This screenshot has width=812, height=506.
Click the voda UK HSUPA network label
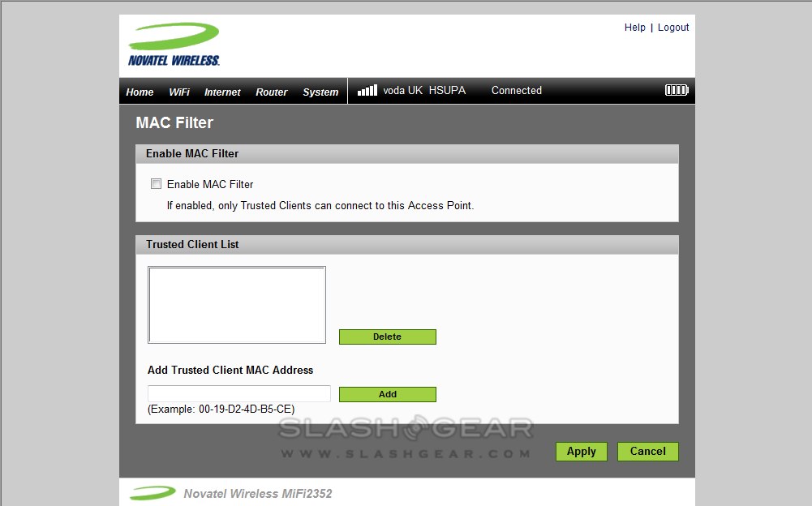424,91
